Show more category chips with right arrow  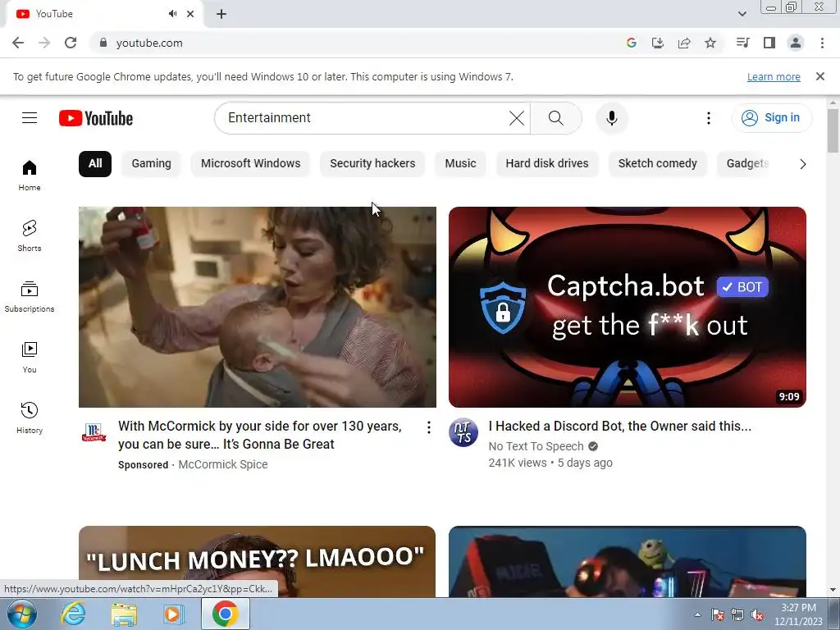pos(802,164)
